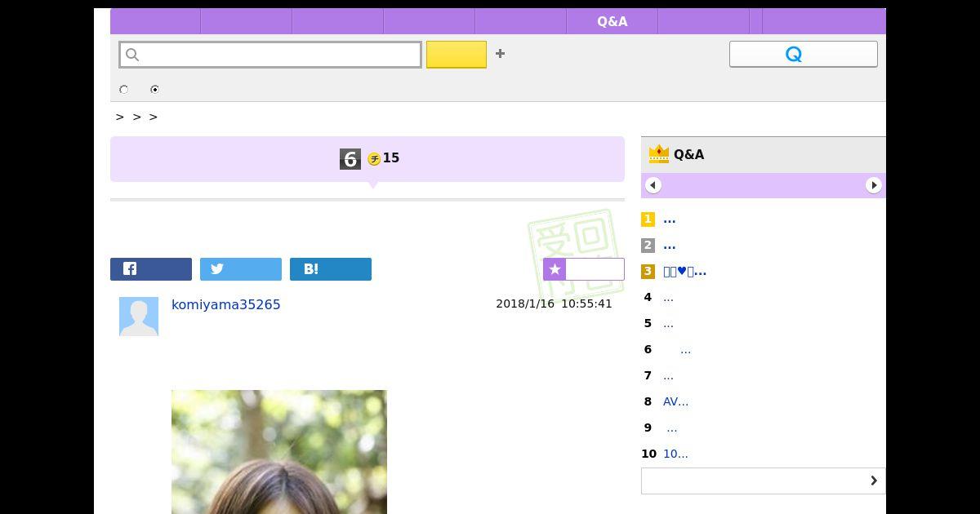Open ranking item 9 link
The width and height of the screenshot is (980, 514).
point(672,428)
